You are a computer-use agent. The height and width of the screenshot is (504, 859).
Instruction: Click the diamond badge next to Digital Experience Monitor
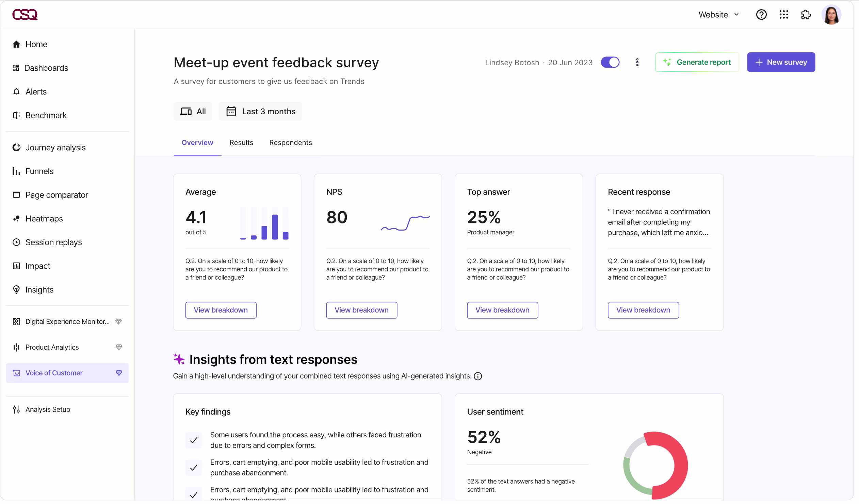119,322
